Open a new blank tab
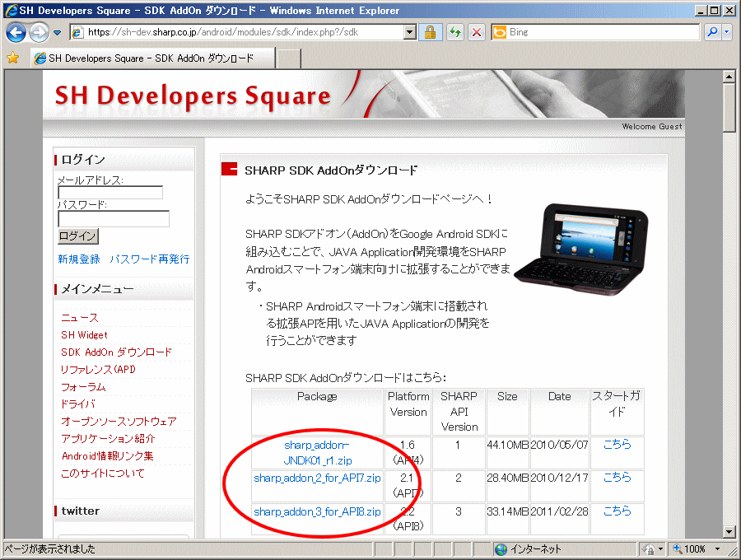The width and height of the screenshot is (741, 560). (x=288, y=58)
